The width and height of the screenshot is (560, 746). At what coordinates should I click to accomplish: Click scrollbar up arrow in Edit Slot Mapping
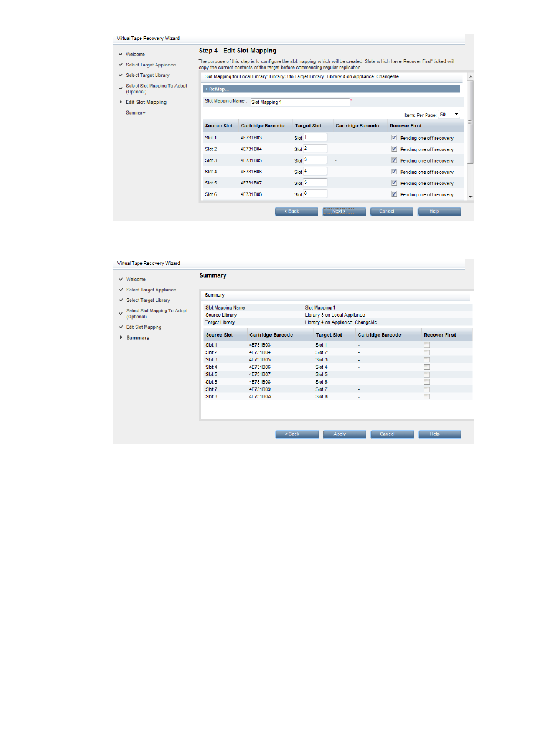coord(470,77)
